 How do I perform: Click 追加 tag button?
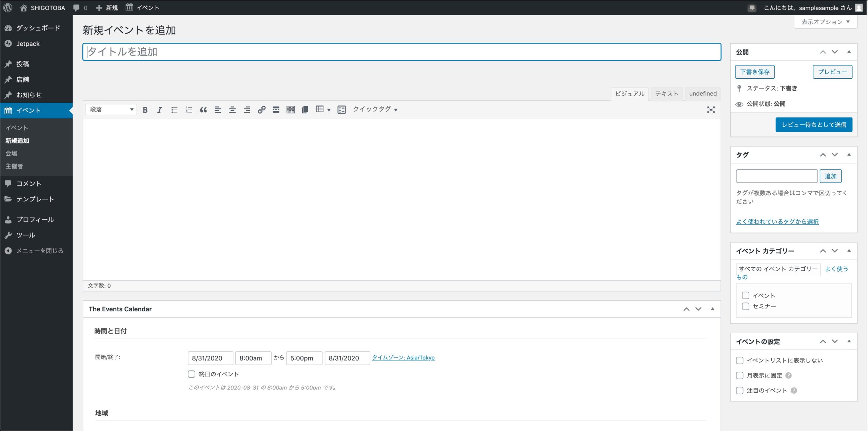coord(830,176)
